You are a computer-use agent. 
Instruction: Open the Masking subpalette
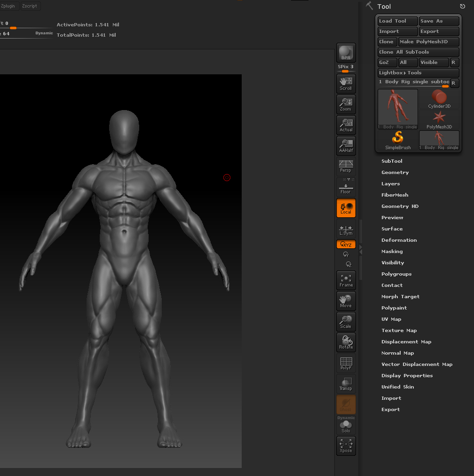[392, 251]
